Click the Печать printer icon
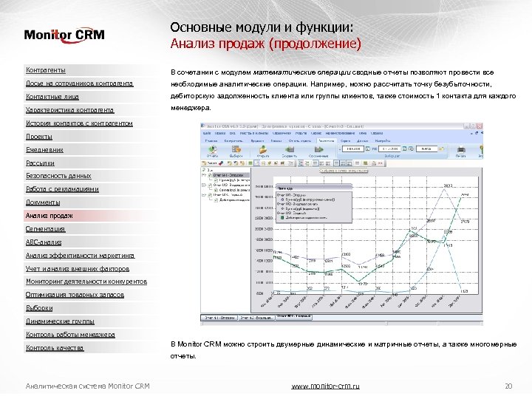The height and width of the screenshot is (399, 532). click(x=461, y=151)
